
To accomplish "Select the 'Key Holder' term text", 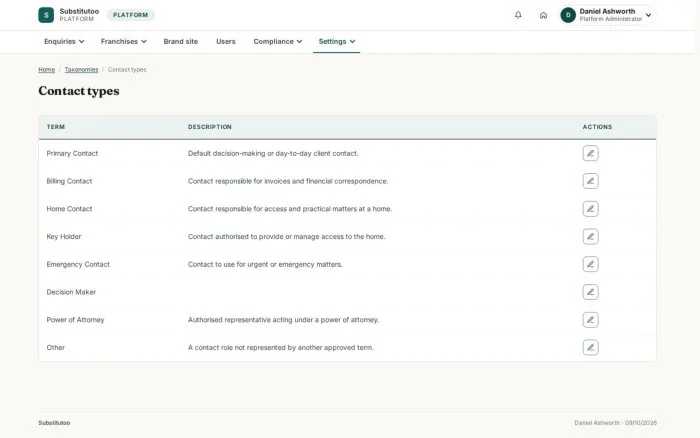I will [x=64, y=236].
